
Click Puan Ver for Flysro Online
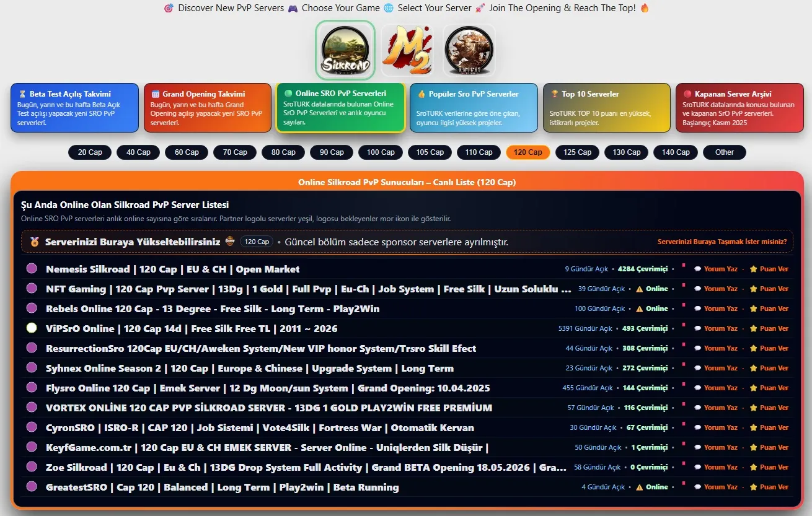click(769, 388)
